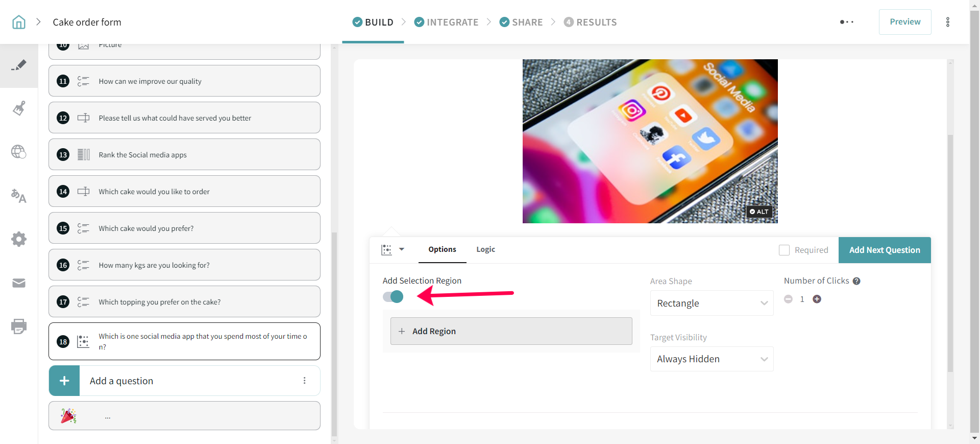Disable the Add Selection Region toggle
Viewport: 980px width, 444px height.
coord(393,297)
